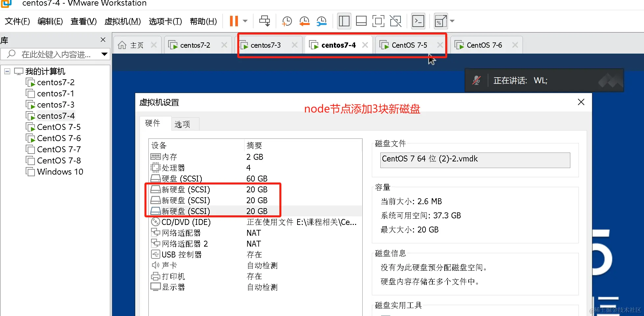Close the library (库) panel

point(103,40)
